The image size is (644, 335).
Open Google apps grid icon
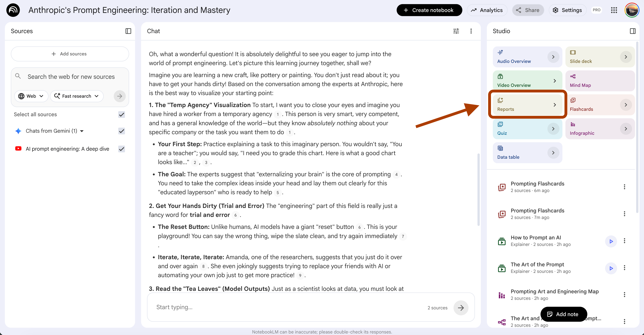pos(614,10)
